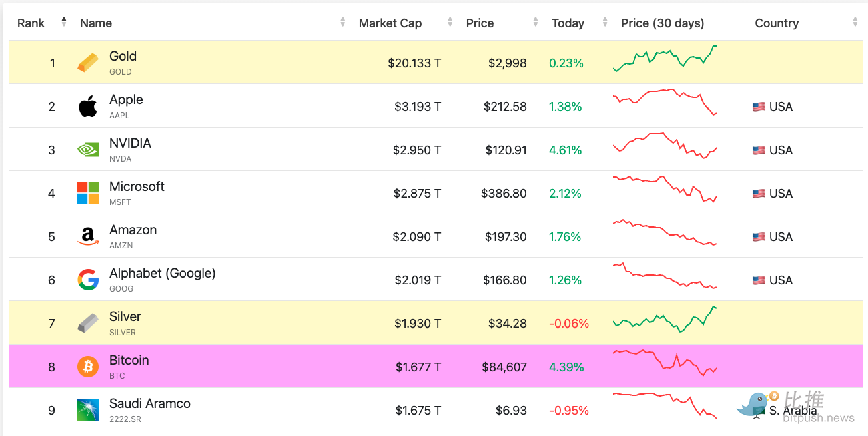This screenshot has height=436, width=868.
Task: Click Gold's 30-day price chart
Action: (x=665, y=59)
